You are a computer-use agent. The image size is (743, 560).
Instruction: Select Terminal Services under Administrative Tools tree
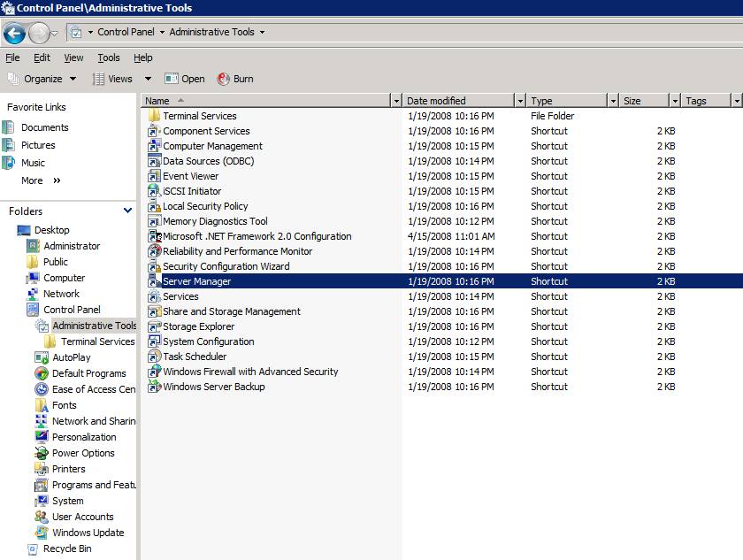97,341
